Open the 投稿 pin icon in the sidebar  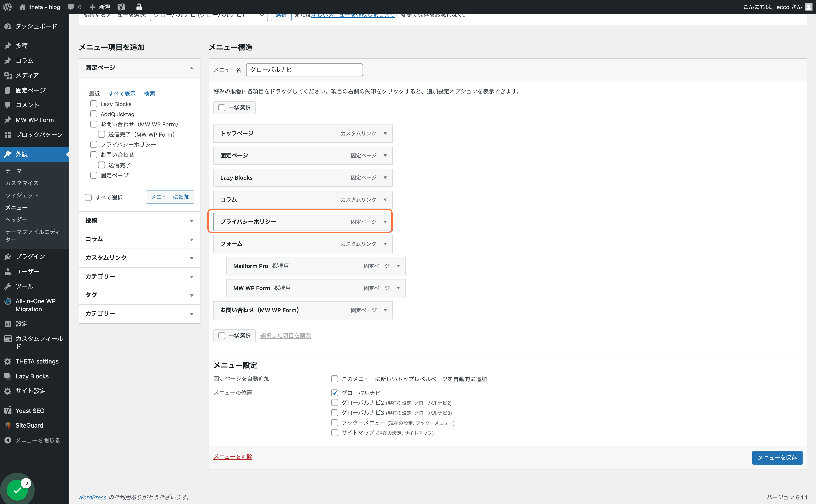[8, 46]
